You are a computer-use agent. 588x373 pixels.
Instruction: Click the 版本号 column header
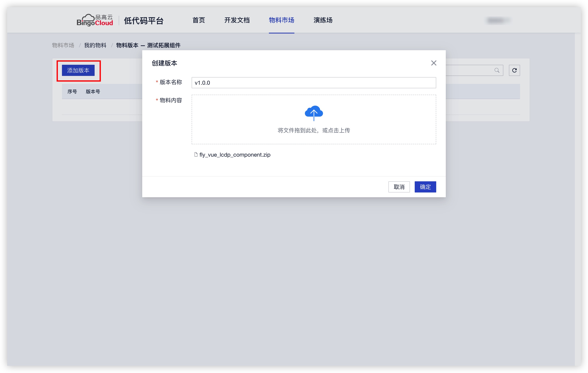[93, 92]
